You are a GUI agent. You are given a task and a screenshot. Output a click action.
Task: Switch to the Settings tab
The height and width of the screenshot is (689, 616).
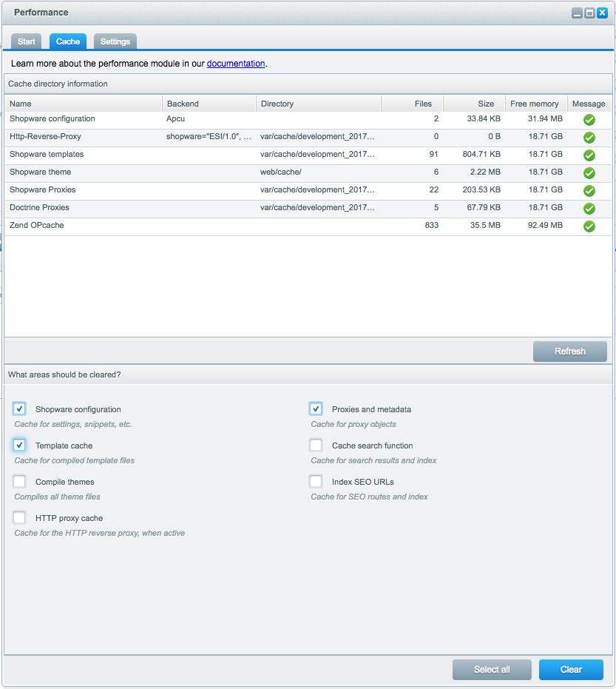click(115, 41)
